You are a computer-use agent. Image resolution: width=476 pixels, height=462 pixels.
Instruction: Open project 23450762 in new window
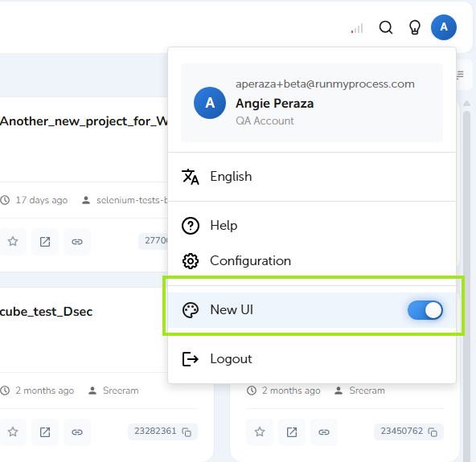pos(292,432)
